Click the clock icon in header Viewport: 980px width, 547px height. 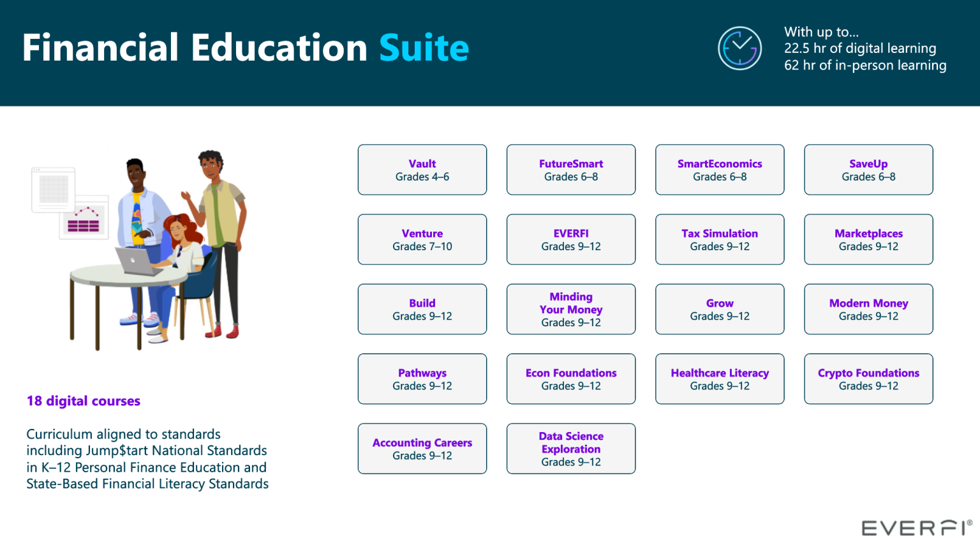pos(739,49)
